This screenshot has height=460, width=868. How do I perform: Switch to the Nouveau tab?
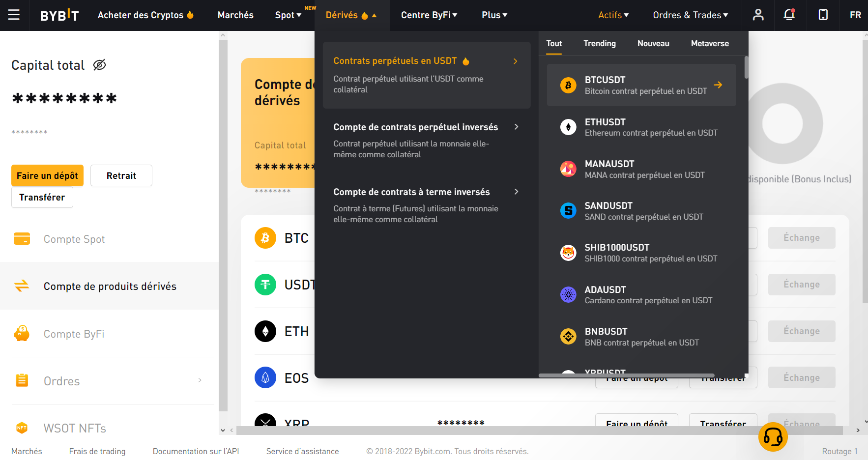click(653, 43)
